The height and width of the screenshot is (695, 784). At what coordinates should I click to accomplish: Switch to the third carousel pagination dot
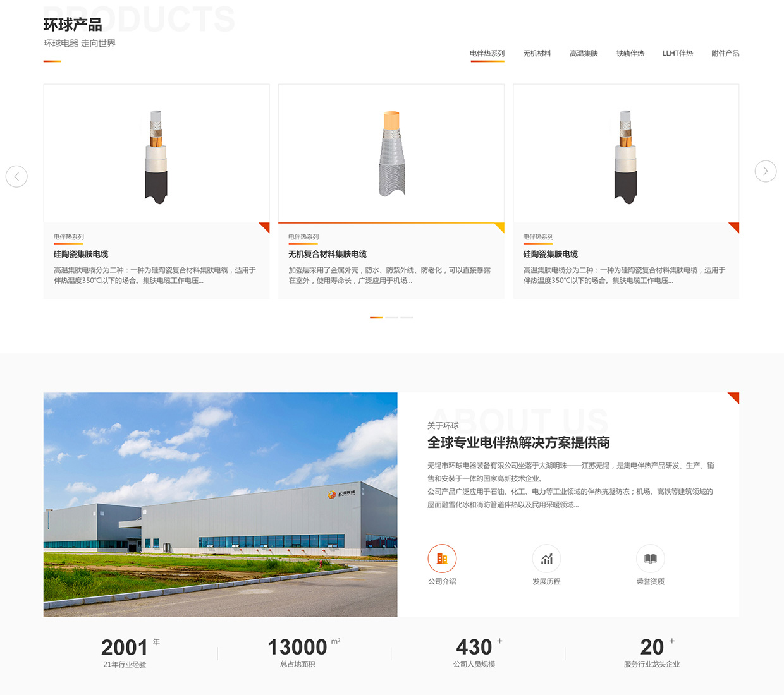[x=408, y=317]
